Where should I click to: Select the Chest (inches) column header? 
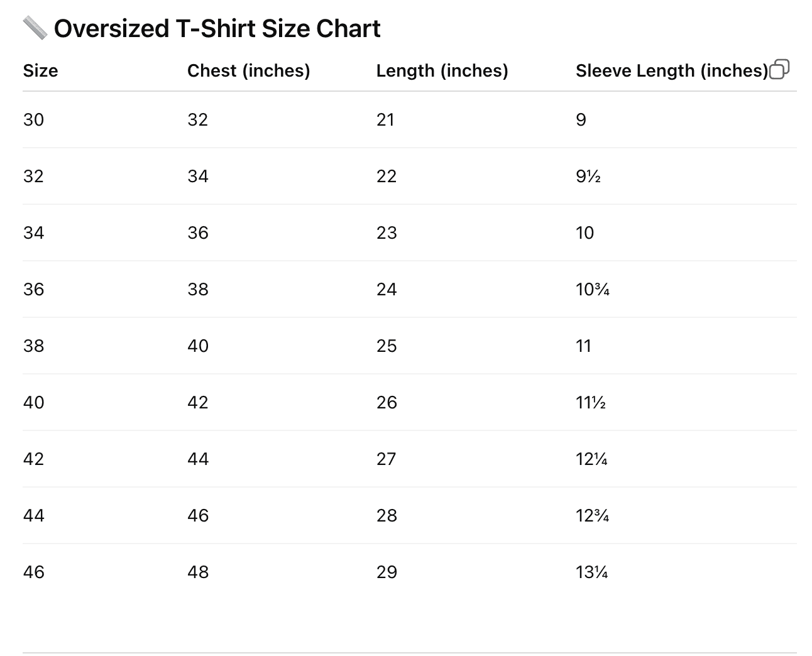pos(249,70)
